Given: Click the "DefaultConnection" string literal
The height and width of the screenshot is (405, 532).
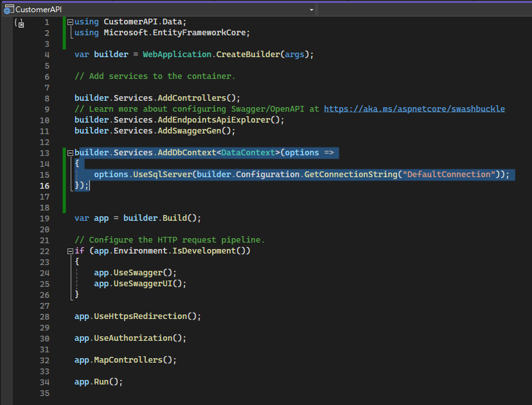Looking at the screenshot, I should 450,175.
